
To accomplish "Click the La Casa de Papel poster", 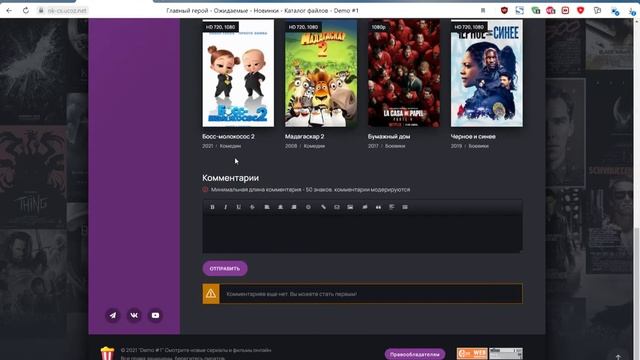I will click(404, 73).
